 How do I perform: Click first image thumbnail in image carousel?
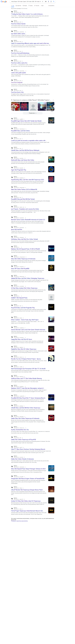(15, 106)
